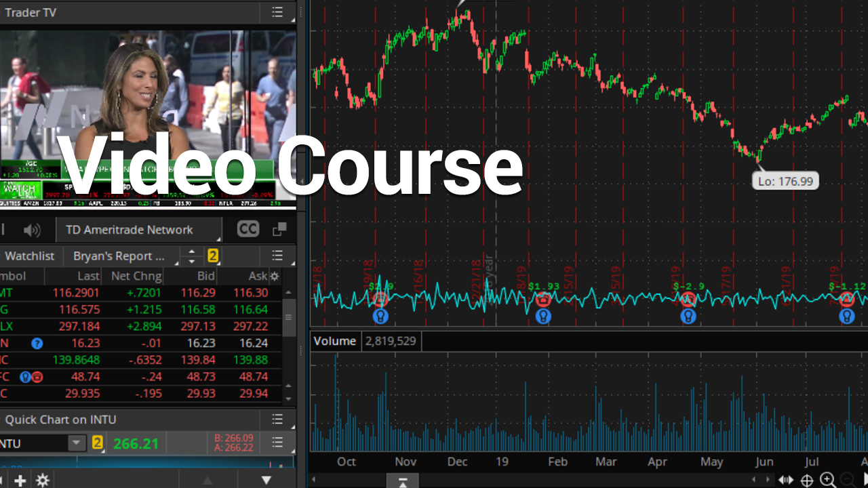868x488 pixels.
Task: Select the Watchlist gadget tab
Action: coord(30,256)
